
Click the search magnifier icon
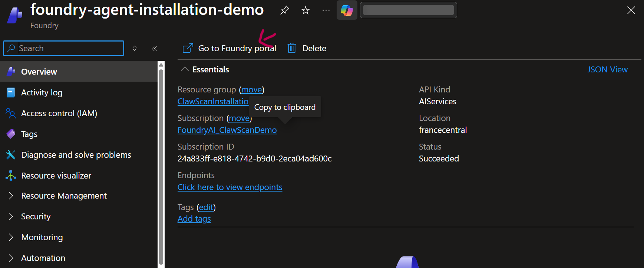(11, 48)
